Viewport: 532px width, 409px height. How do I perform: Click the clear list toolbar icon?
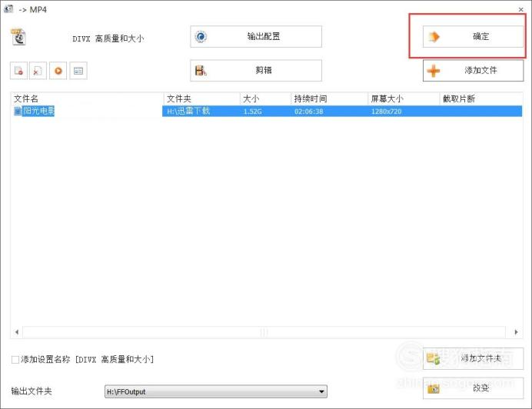pyautogui.click(x=38, y=71)
